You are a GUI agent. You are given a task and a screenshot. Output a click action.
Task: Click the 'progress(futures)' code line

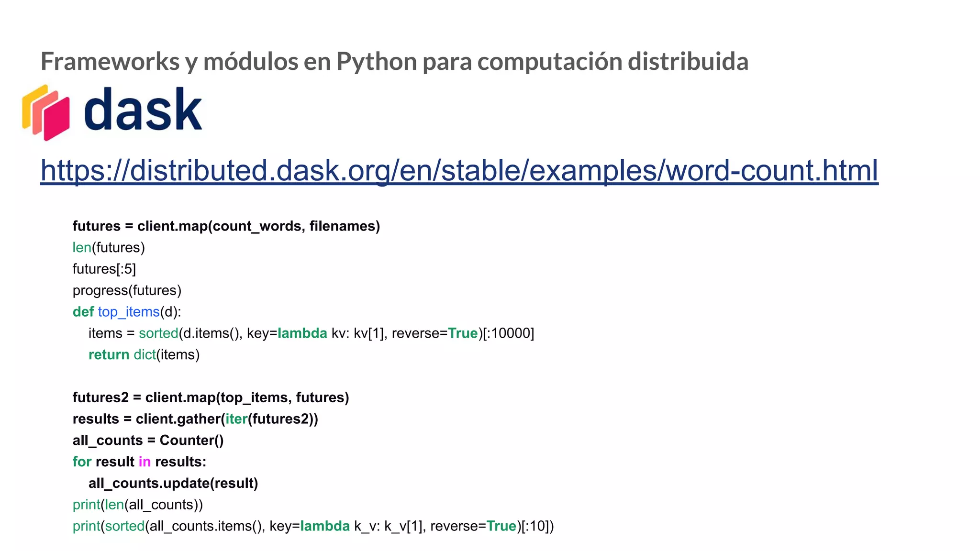pyautogui.click(x=127, y=290)
